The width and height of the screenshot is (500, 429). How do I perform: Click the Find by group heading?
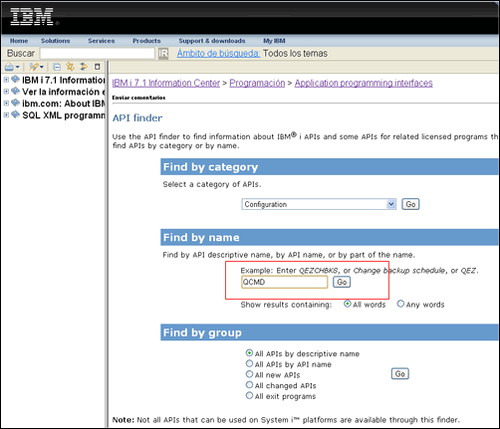202,333
